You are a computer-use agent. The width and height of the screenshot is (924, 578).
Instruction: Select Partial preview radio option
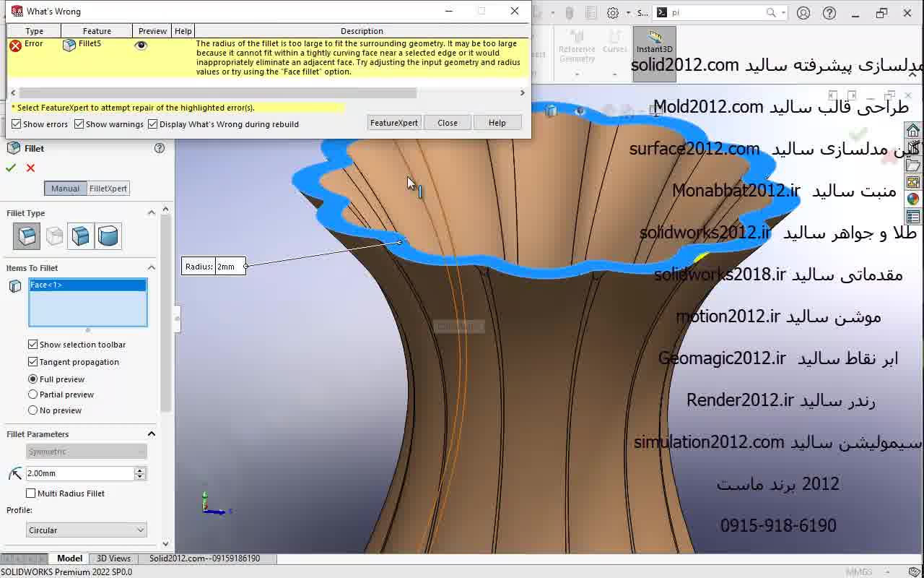[x=32, y=394]
